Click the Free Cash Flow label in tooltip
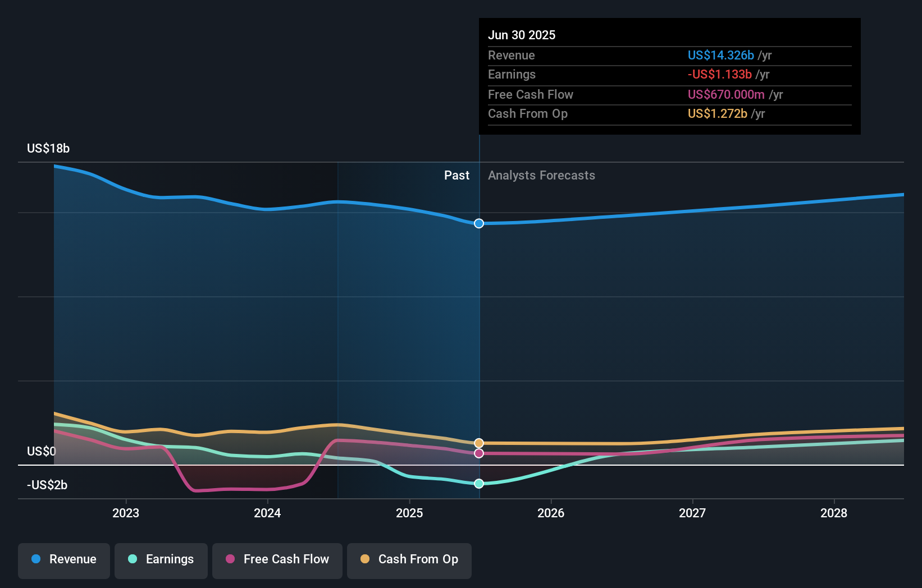Viewport: 922px width, 588px height. pyautogui.click(x=531, y=94)
